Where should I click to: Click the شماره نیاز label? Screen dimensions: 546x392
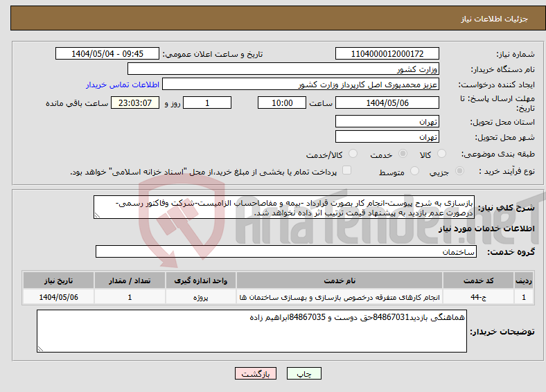coord(516,54)
